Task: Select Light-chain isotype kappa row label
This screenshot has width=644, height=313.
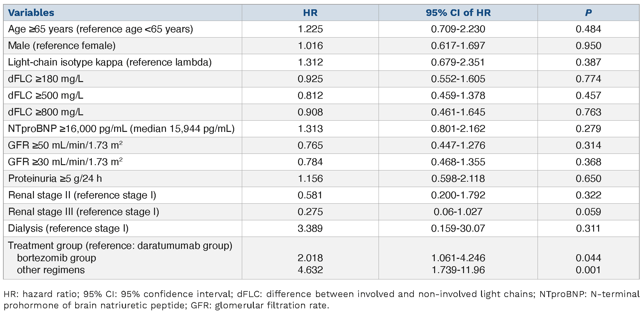Action: (110, 62)
